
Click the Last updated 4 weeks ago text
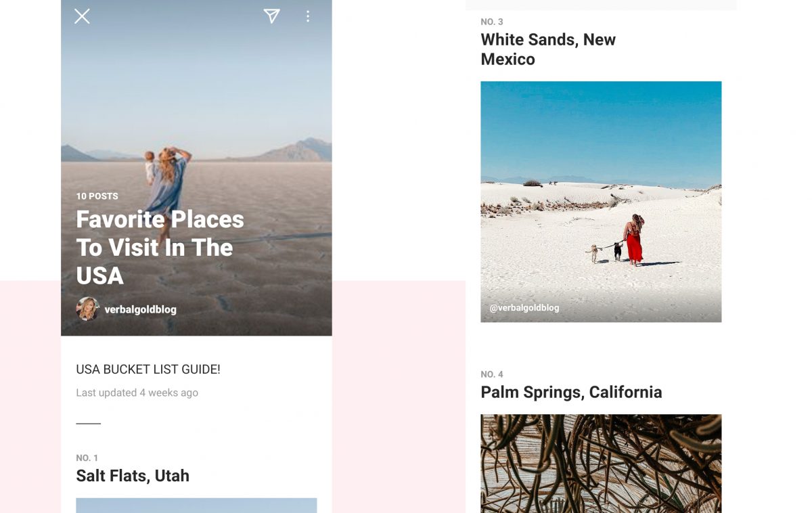coord(137,393)
